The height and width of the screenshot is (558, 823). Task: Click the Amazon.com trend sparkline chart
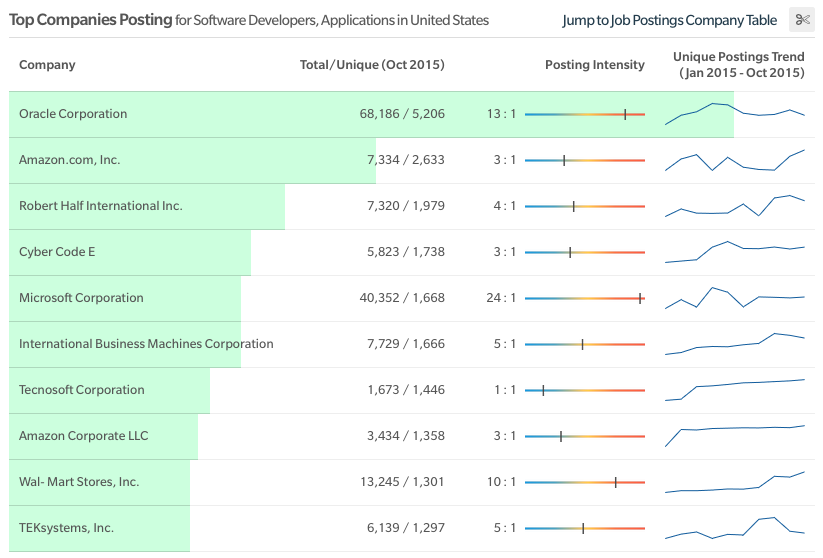pos(735,160)
